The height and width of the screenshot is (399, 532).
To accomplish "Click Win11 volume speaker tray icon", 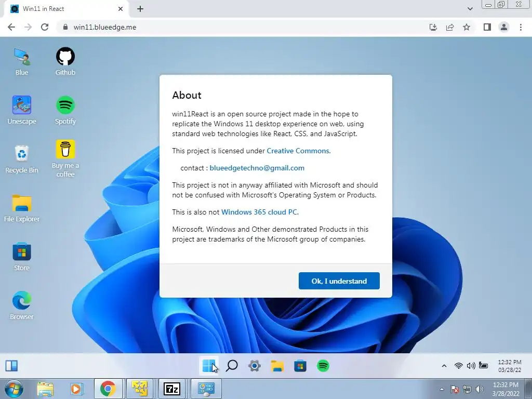I will pos(471,366).
